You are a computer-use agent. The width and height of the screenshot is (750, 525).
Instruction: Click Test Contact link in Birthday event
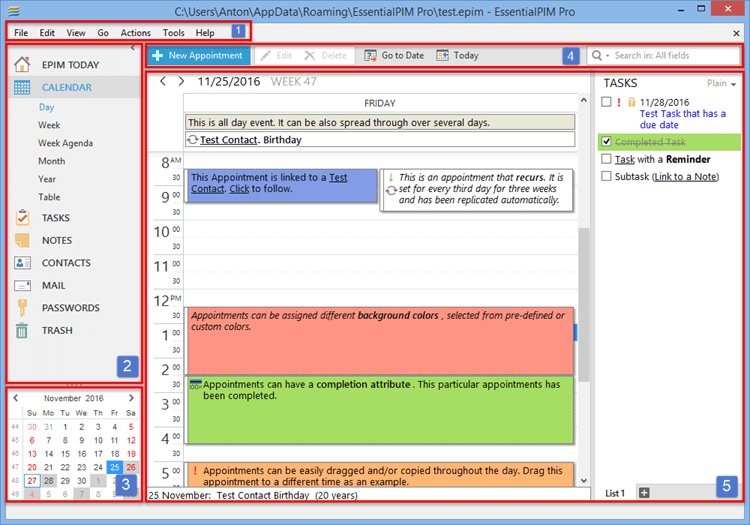click(x=229, y=140)
